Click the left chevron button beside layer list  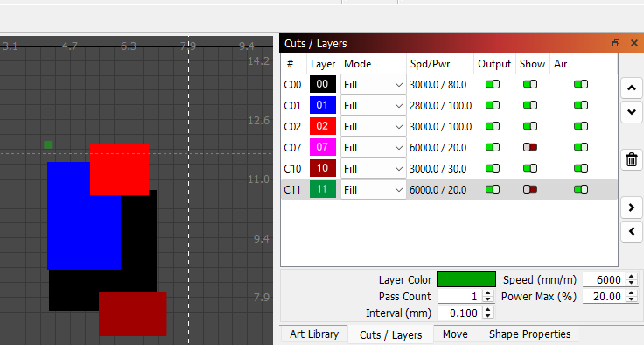point(632,231)
